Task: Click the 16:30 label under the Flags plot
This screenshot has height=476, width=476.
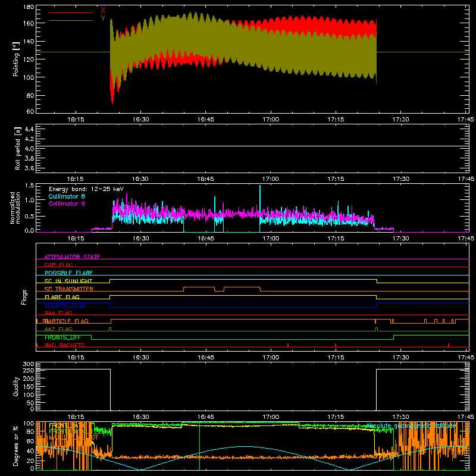Action: point(140,358)
